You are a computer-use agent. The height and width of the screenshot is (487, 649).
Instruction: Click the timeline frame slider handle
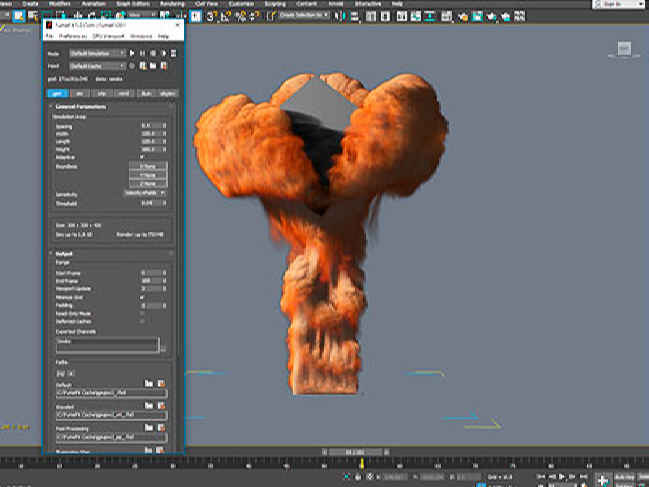point(354,451)
